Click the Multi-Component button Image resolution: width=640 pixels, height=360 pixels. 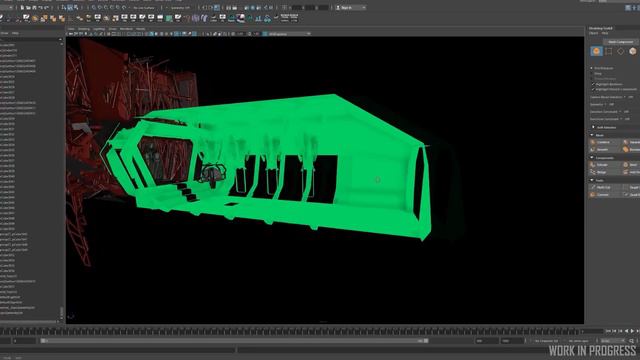tap(620, 42)
